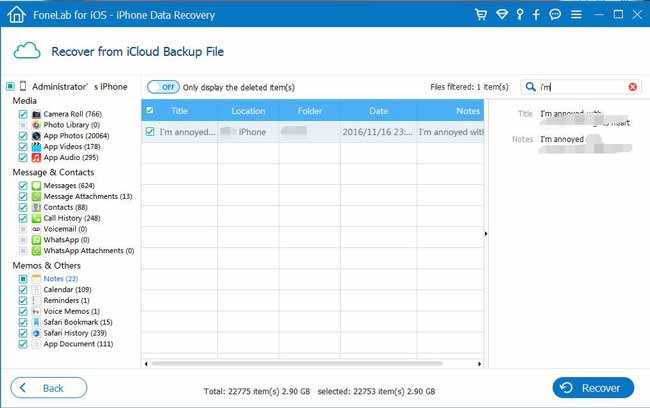Uncheck the Camera Roll checkbox

click(23, 114)
